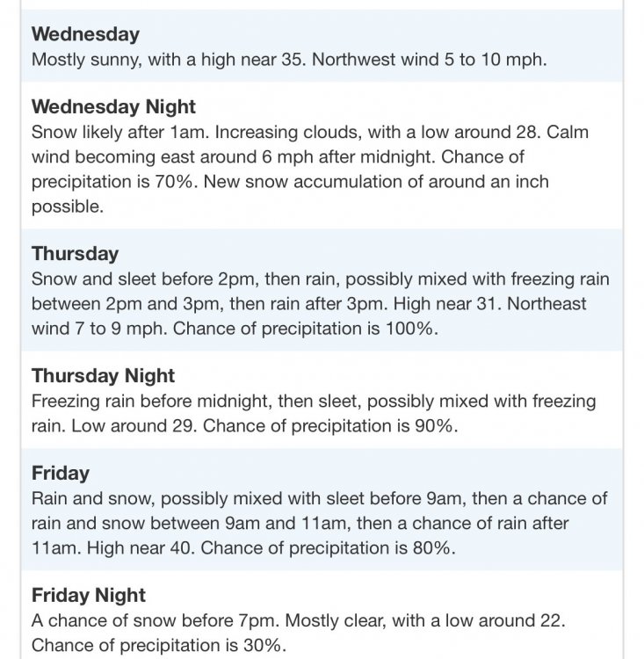This screenshot has height=659, width=644.
Task: Click 'Mostly sunny, with a high near 35' text
Action: 169,60
